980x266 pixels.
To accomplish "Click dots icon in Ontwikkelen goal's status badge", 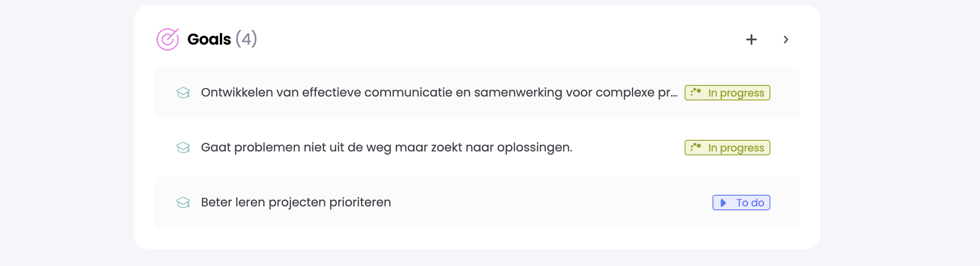I will pyautogui.click(x=696, y=92).
